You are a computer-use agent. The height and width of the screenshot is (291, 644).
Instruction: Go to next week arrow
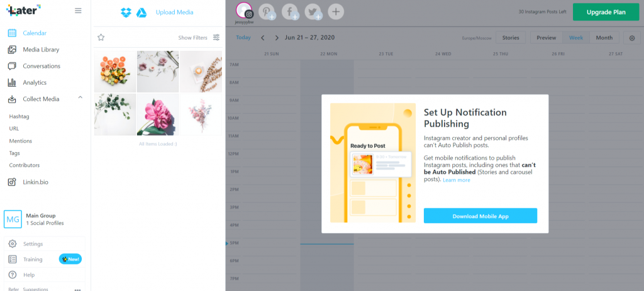point(277,38)
